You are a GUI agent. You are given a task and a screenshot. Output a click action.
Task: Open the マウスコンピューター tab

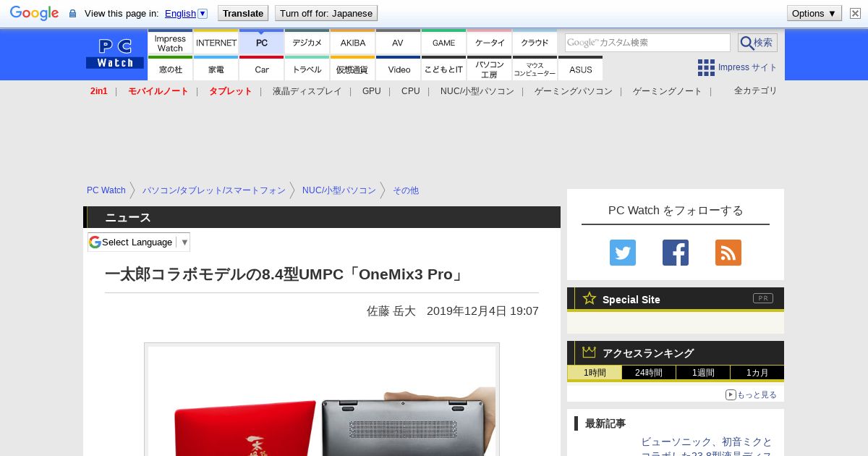(535, 69)
